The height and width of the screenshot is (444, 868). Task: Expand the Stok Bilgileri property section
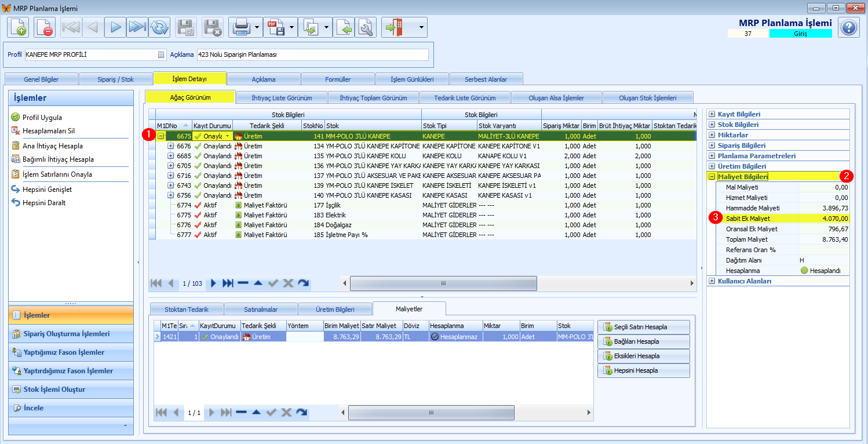712,125
